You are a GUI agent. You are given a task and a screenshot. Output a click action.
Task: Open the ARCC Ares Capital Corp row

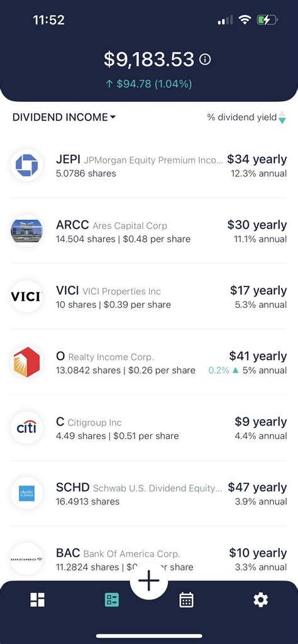(149, 231)
